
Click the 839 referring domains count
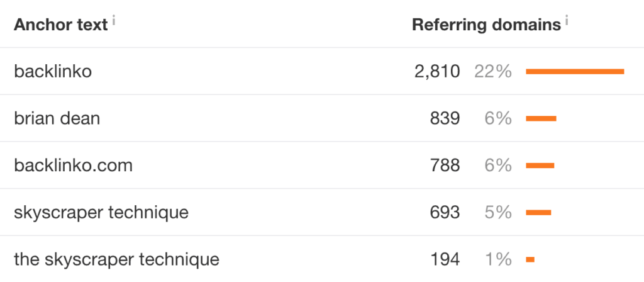coord(445,118)
